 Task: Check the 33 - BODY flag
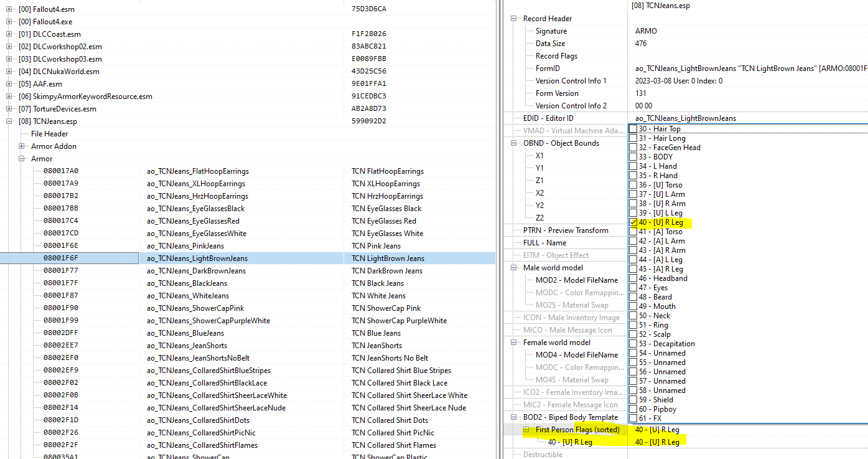click(633, 157)
